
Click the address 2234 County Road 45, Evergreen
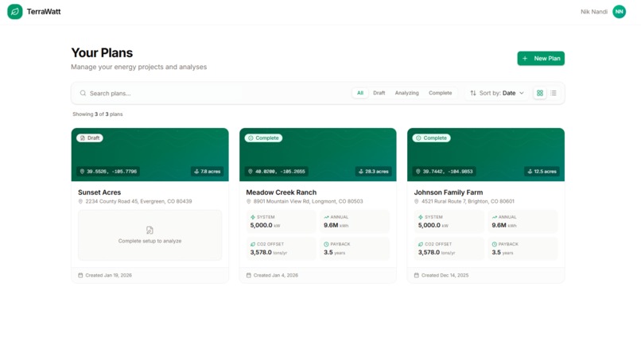pyautogui.click(x=138, y=201)
